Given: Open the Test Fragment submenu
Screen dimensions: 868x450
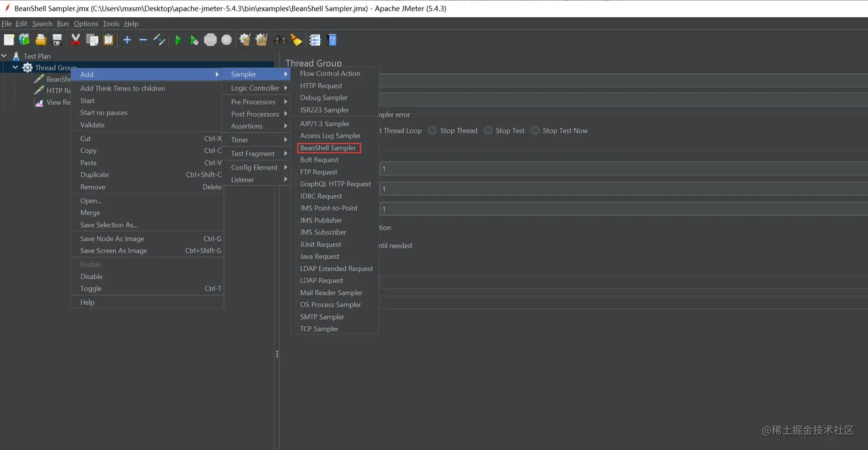Looking at the screenshot, I should [255, 153].
